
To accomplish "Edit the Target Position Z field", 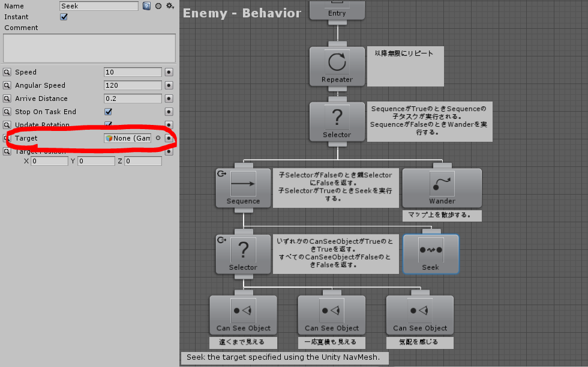I will click(x=143, y=161).
